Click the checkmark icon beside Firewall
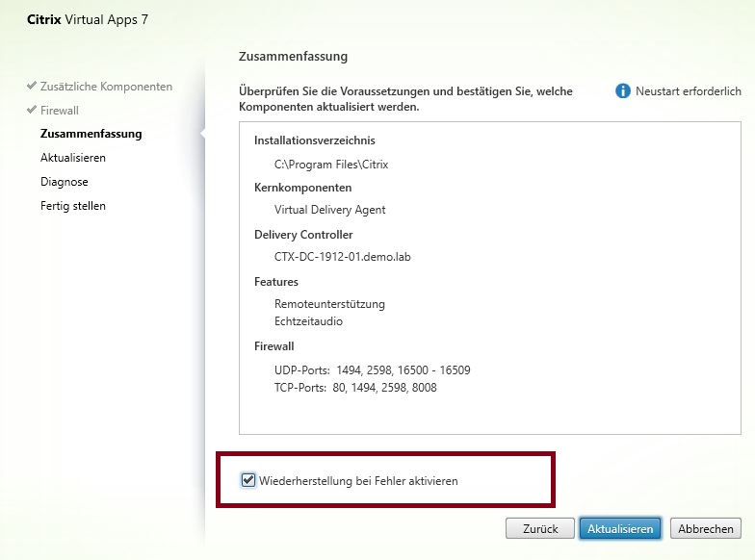Image resolution: width=755 pixels, height=560 pixels. (x=32, y=111)
